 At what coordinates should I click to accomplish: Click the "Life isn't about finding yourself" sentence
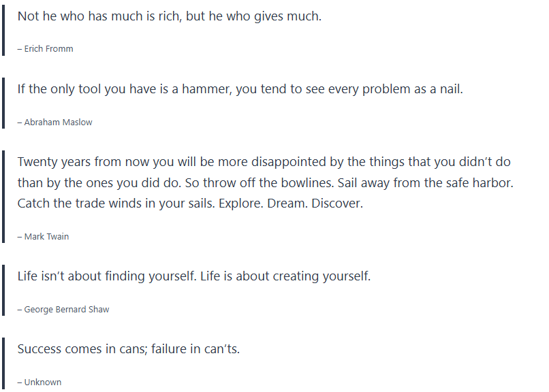(x=107, y=276)
